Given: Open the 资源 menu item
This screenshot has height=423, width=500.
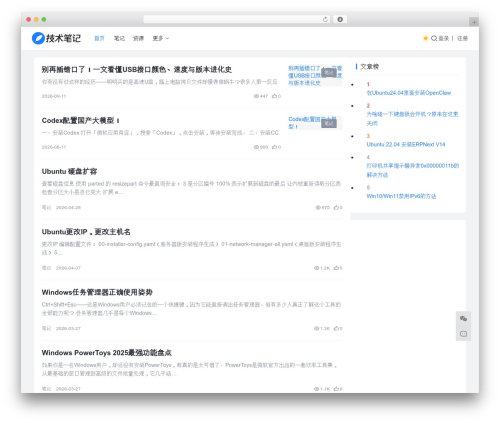Looking at the screenshot, I should pos(138,38).
